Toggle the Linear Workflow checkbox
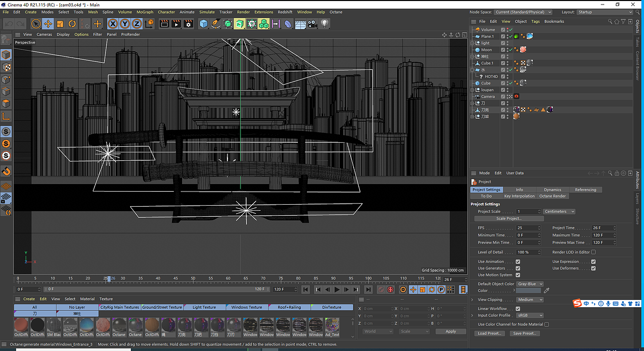The height and width of the screenshot is (351, 644). click(x=518, y=308)
